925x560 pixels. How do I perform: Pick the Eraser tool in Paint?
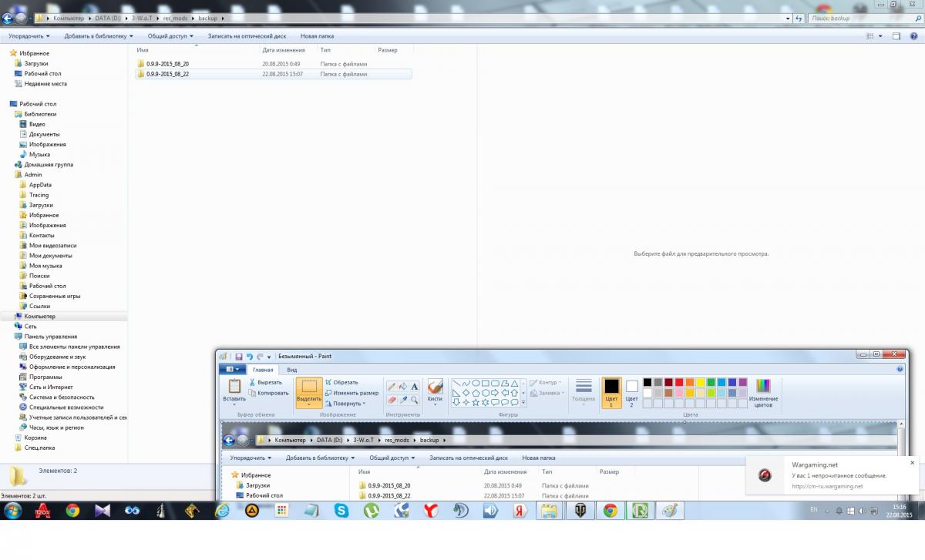[x=392, y=400]
